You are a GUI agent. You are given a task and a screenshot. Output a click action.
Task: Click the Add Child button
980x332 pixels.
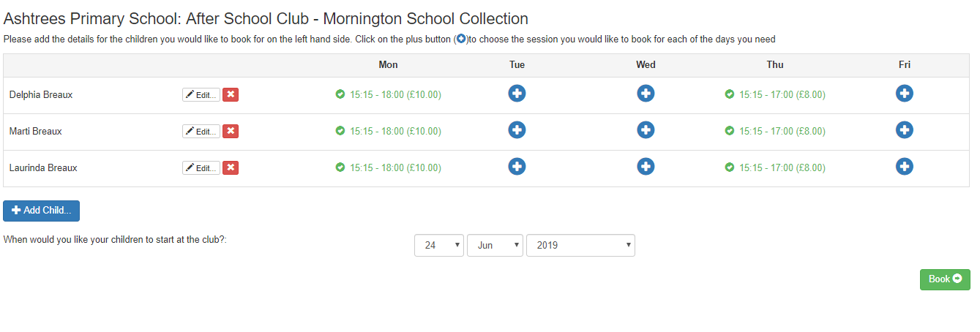coord(42,211)
